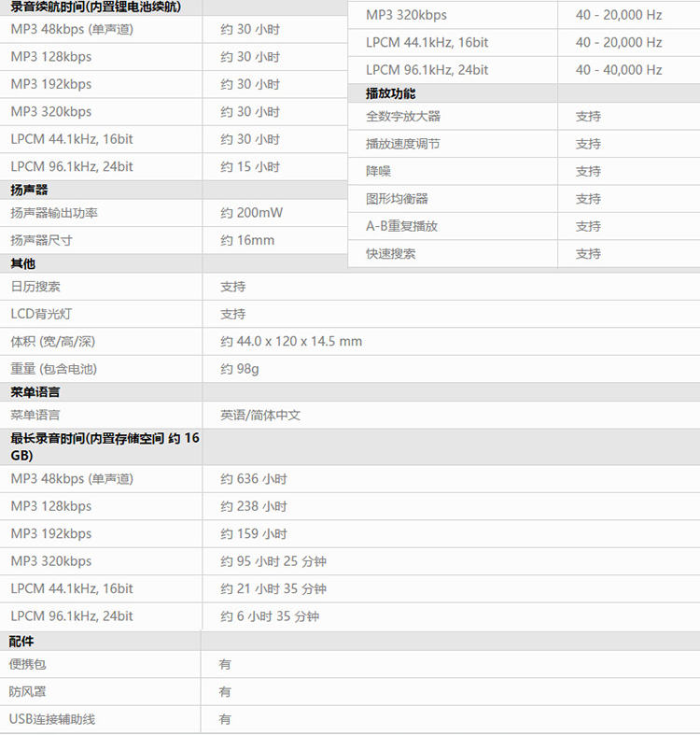The image size is (700, 735).
Task: Click the 最长录音时间 section header
Action: (x=105, y=446)
